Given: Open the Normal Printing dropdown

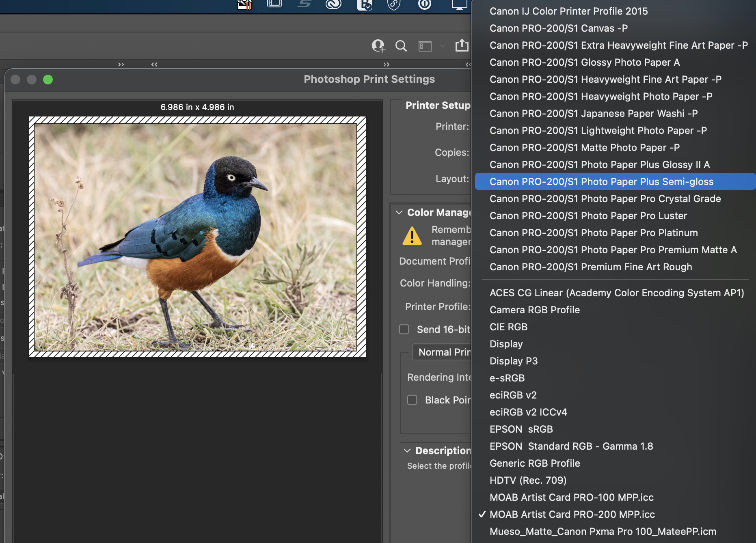Looking at the screenshot, I should point(443,352).
